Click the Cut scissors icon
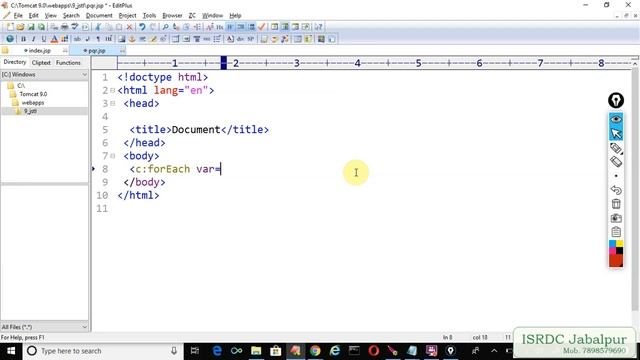 98,27
